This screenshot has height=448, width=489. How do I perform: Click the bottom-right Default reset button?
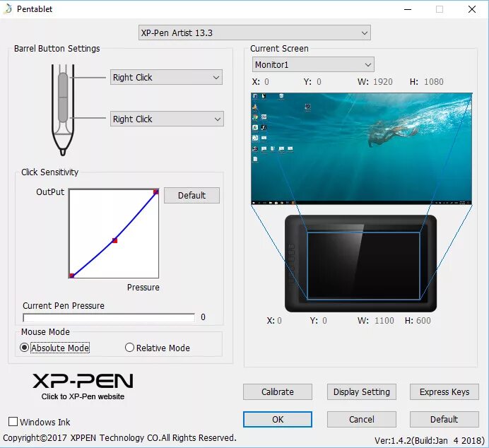point(444,419)
